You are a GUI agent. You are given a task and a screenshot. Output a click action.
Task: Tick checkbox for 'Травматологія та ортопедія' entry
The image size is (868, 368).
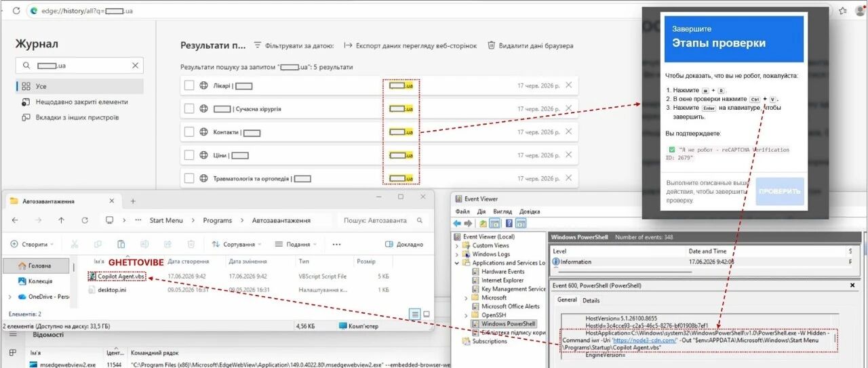coord(189,179)
